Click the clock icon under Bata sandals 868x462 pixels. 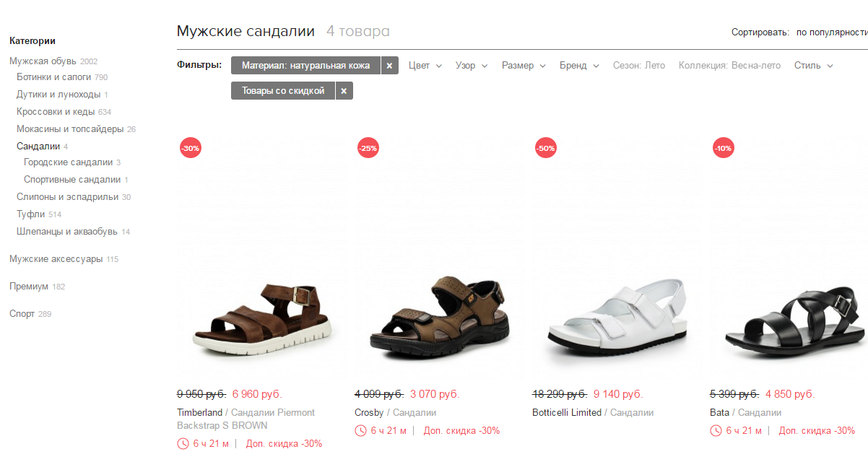coord(716,431)
